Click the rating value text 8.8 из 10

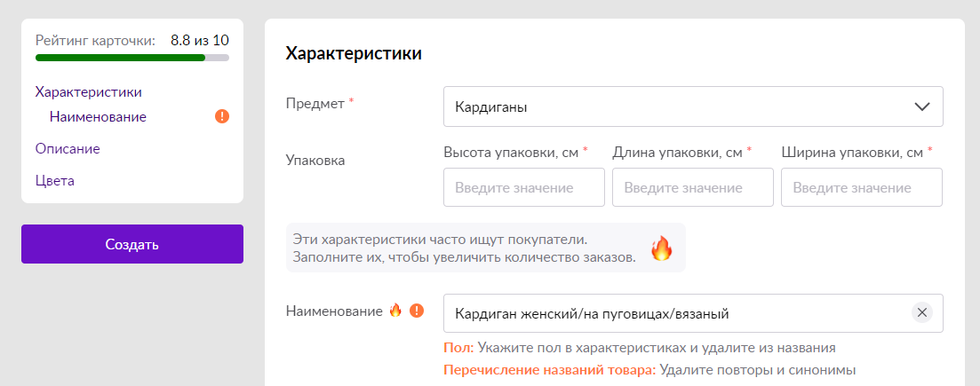click(x=199, y=41)
